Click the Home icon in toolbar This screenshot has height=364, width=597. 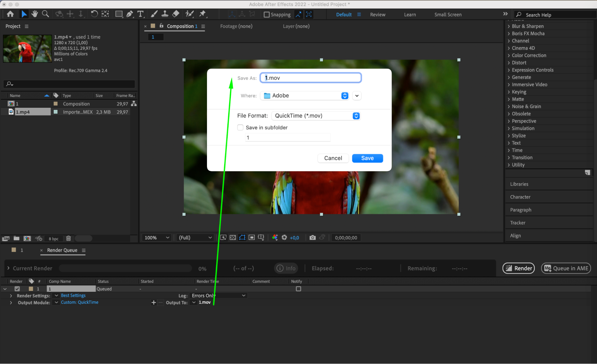pyautogui.click(x=10, y=14)
